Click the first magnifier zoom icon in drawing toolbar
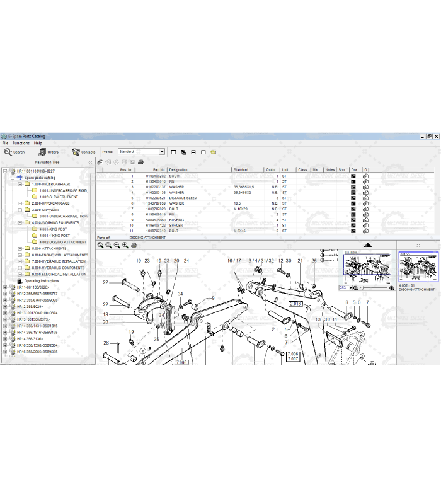The height and width of the screenshot is (504, 441). (x=101, y=245)
